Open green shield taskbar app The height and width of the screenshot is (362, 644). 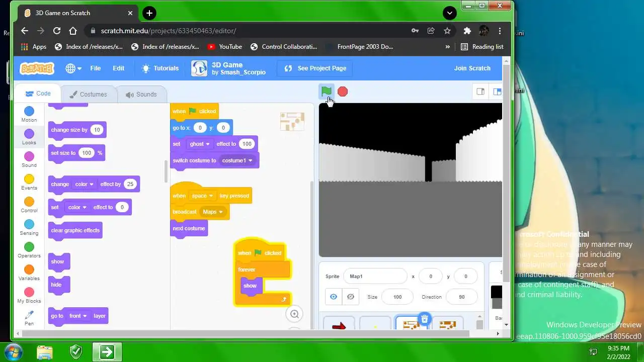coord(76,351)
